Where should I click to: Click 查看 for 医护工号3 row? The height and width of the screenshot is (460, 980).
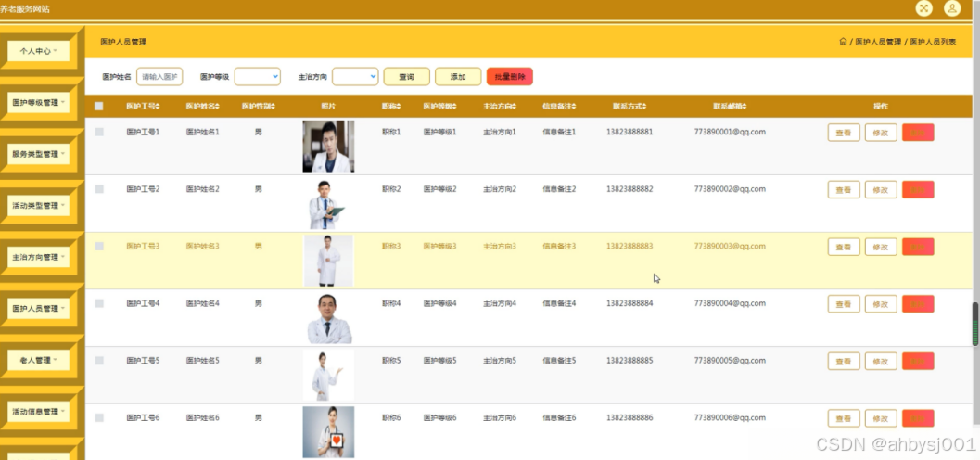[x=844, y=247]
